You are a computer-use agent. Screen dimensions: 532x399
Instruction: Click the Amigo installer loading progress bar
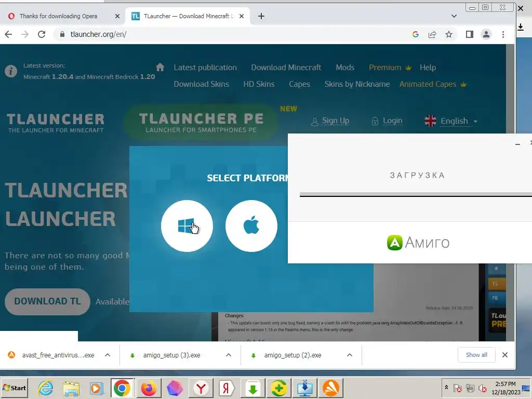(416, 195)
